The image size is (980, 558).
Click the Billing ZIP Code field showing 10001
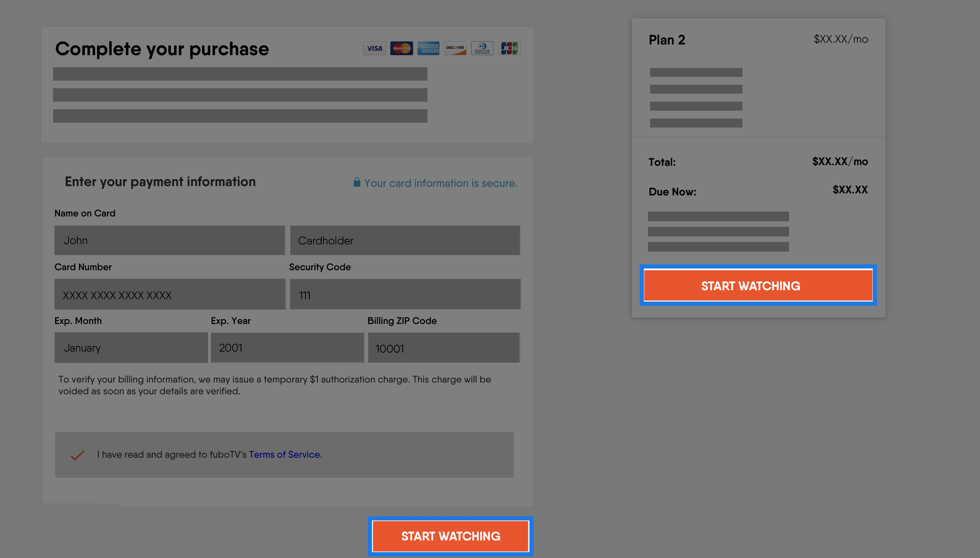[444, 348]
